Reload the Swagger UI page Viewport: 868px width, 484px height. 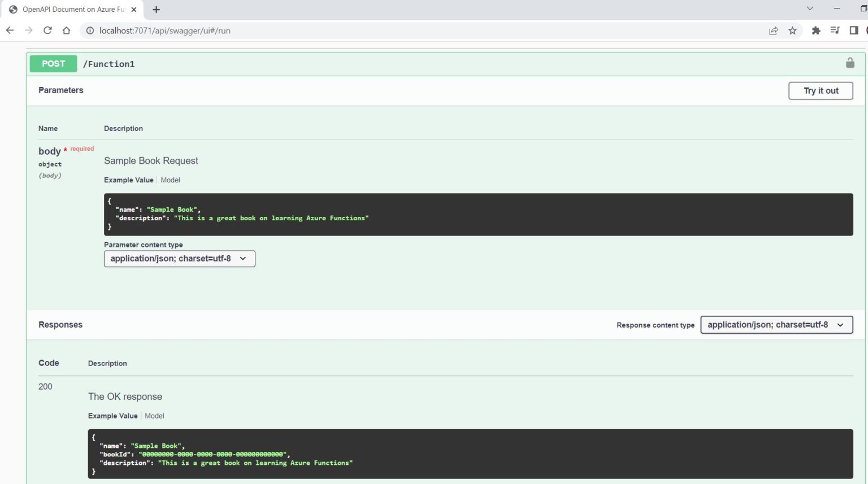pos(47,30)
